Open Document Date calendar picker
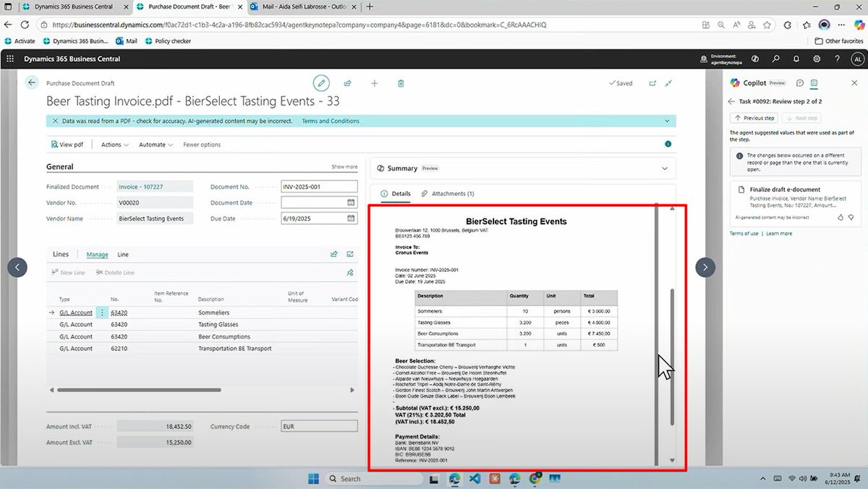This screenshot has height=489, width=868. coord(351,203)
